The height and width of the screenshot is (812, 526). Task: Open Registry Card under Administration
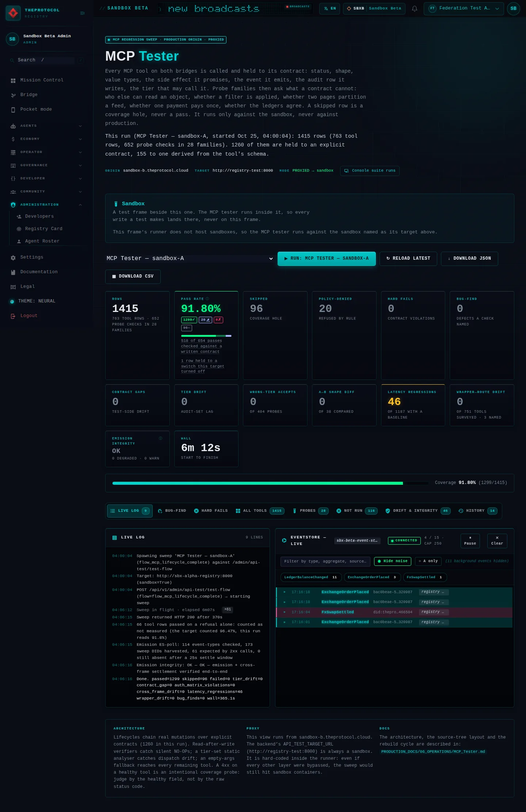tap(50, 229)
